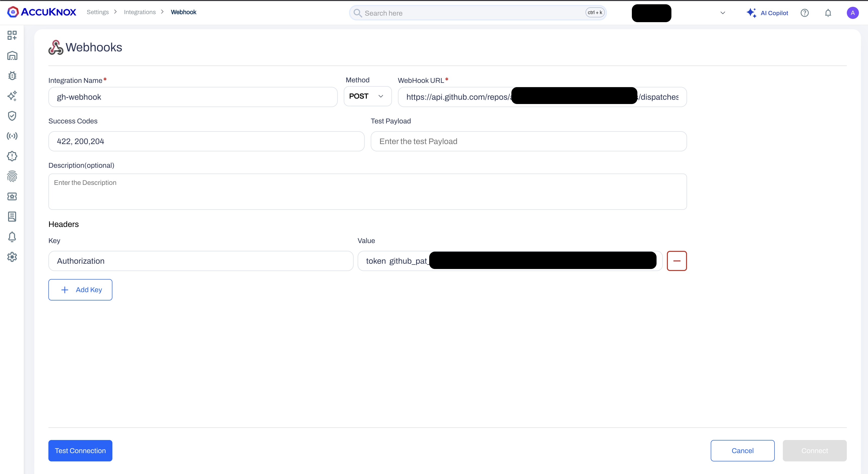Open the reports document sidebar icon
The height and width of the screenshot is (474, 868).
coord(12,216)
